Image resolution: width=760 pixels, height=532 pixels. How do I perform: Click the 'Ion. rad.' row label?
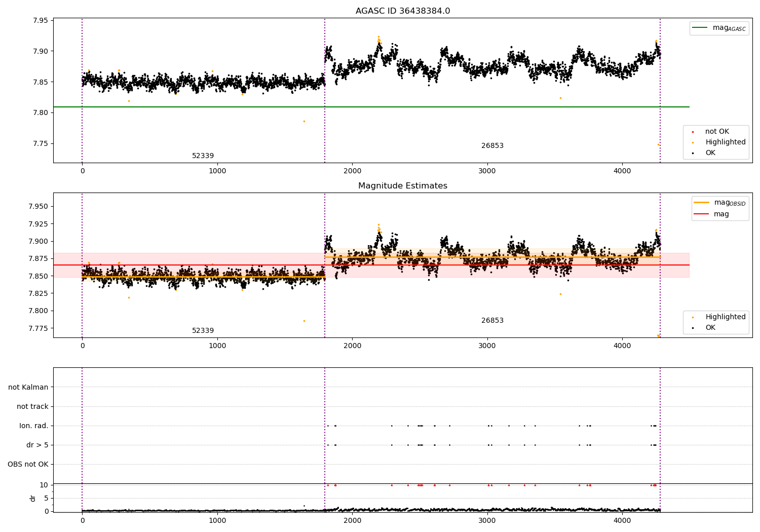pos(34,426)
